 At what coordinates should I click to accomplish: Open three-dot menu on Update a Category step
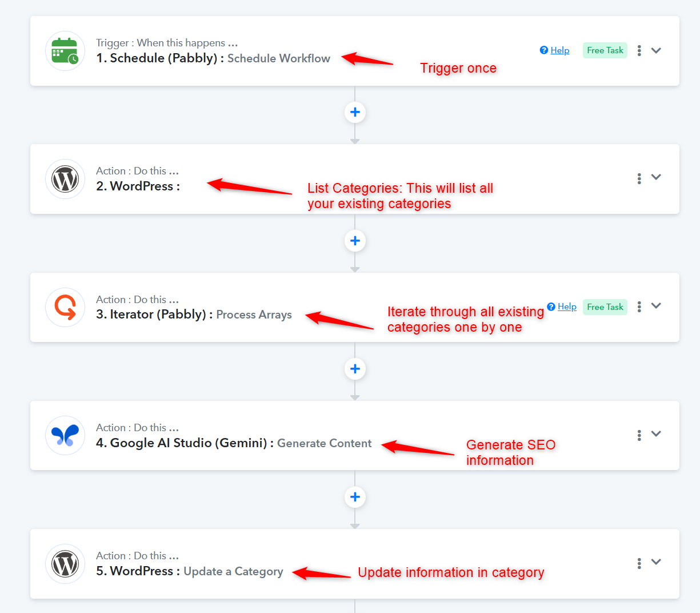639,563
